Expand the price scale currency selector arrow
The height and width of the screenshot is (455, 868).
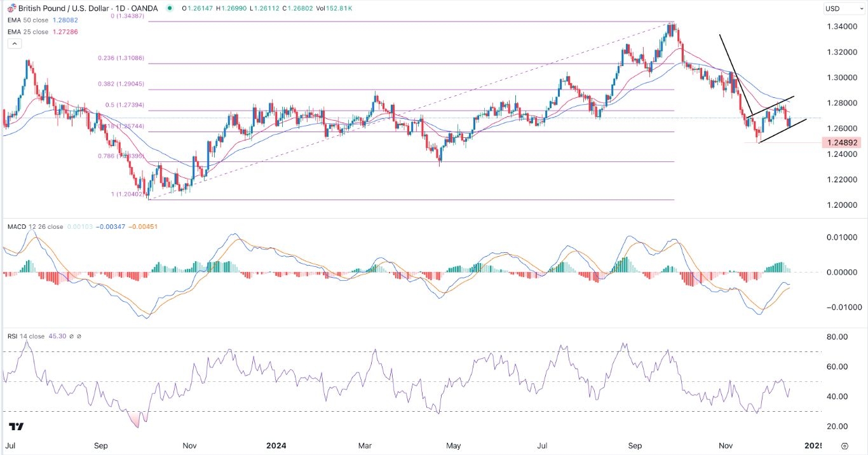click(862, 8)
